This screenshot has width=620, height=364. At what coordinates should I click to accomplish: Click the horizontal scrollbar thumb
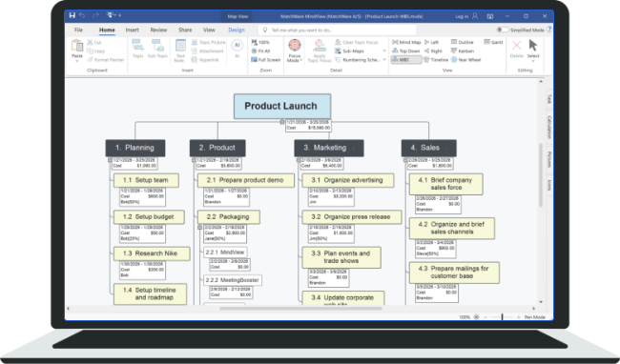coord(300,309)
